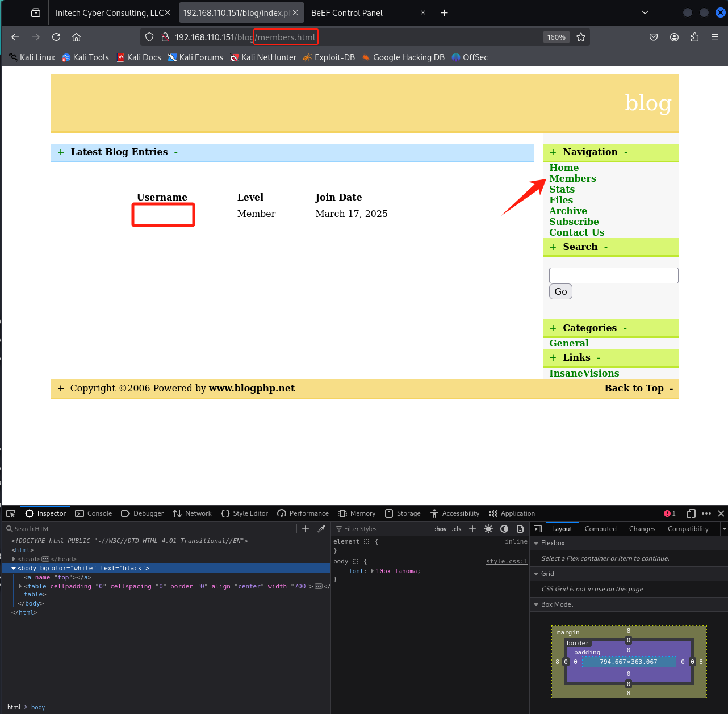Reload the current page
The image size is (728, 714).
[56, 37]
